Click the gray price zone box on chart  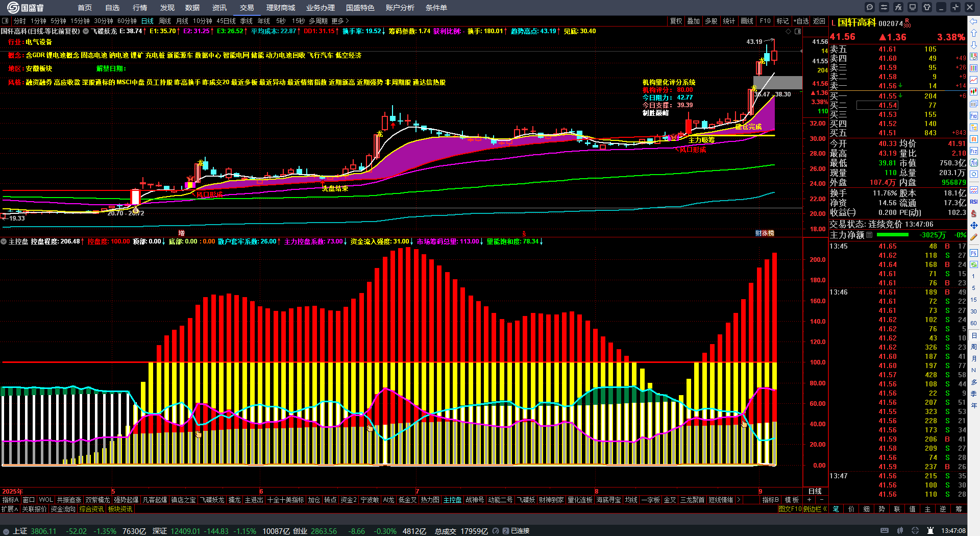(x=778, y=83)
